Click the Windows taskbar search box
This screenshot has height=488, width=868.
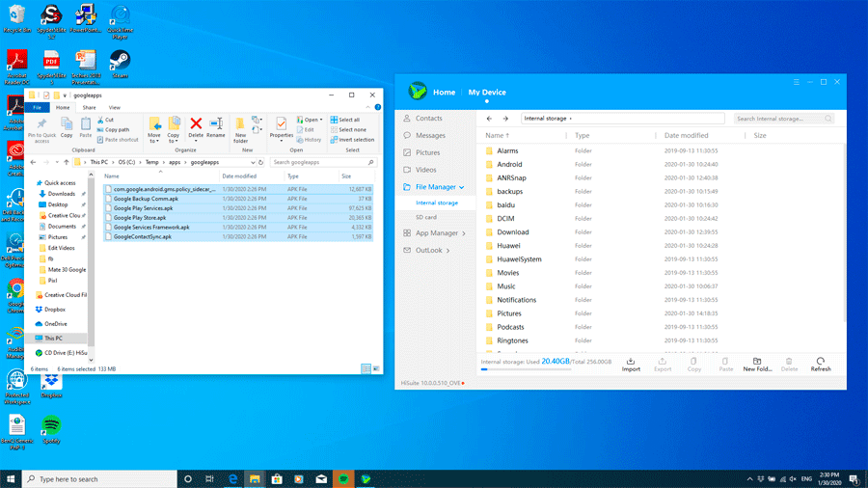pyautogui.click(x=99, y=479)
